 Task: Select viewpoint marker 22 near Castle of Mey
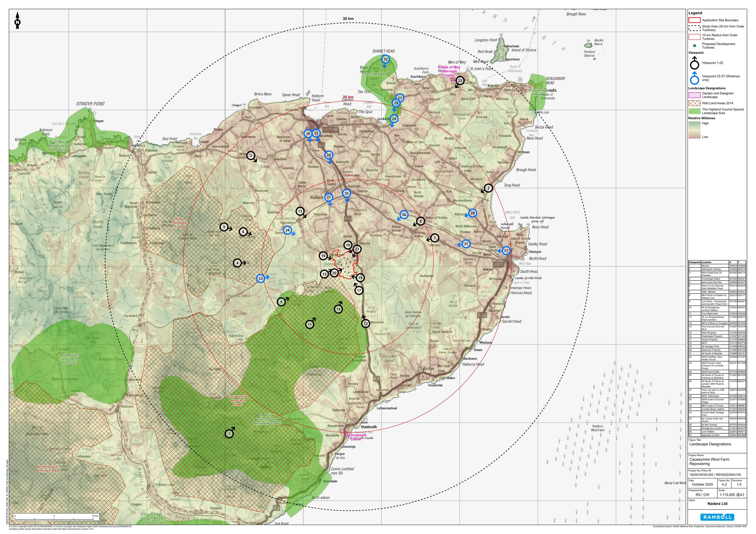pos(460,81)
